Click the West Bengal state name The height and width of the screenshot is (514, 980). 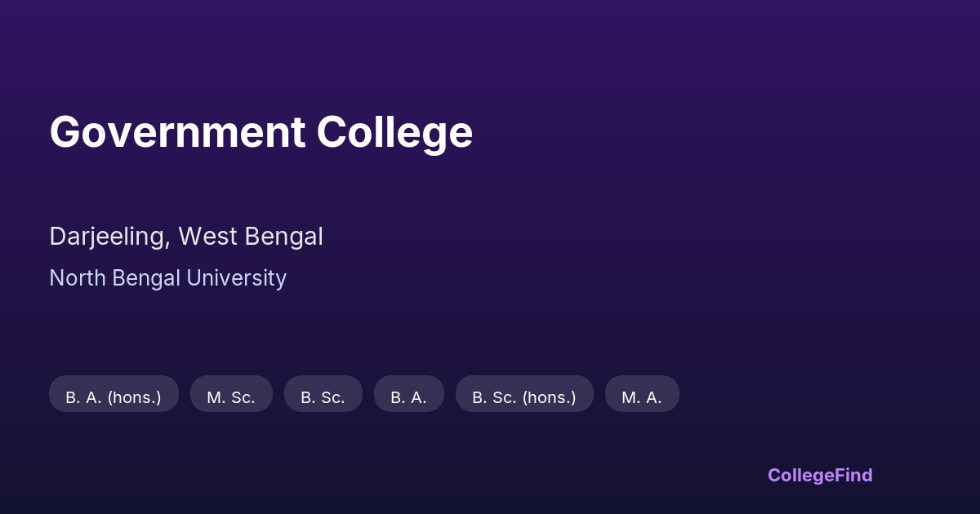[x=251, y=237]
